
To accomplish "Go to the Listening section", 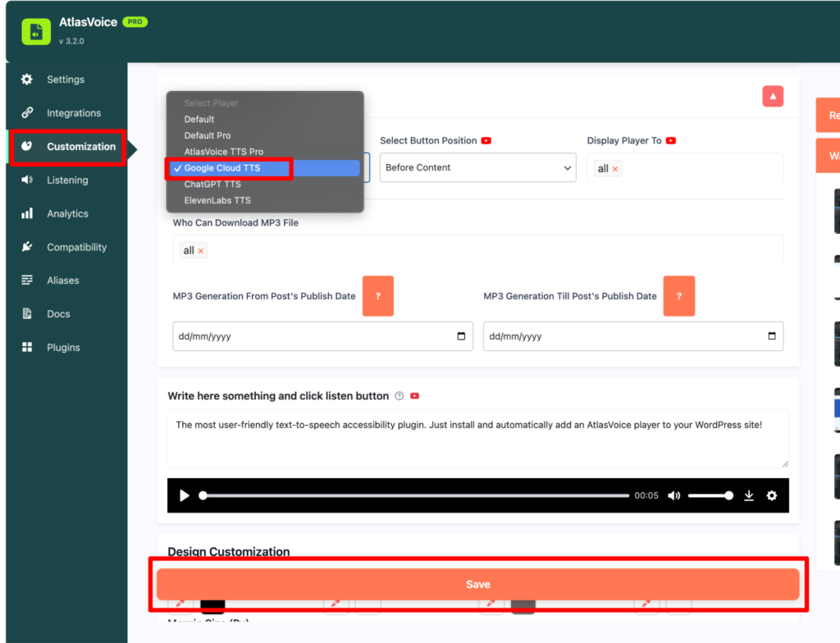I will [66, 180].
